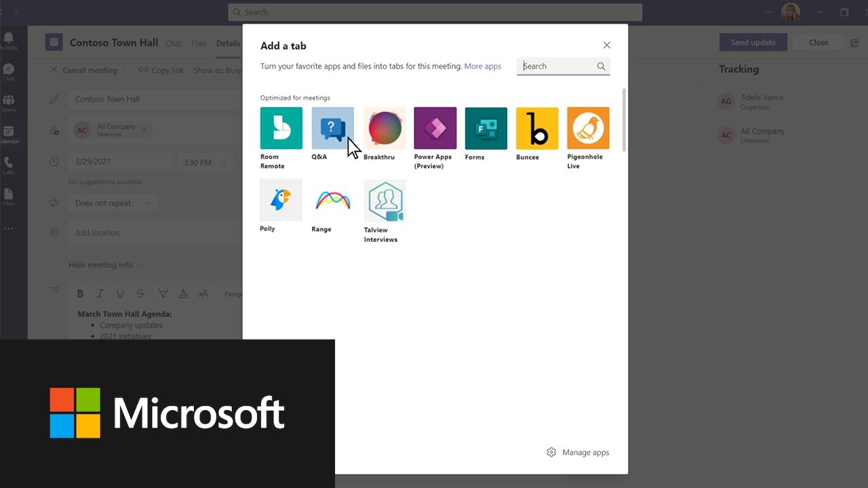This screenshot has width=868, height=488.
Task: Click Cancel meeting
Action: tap(83, 70)
